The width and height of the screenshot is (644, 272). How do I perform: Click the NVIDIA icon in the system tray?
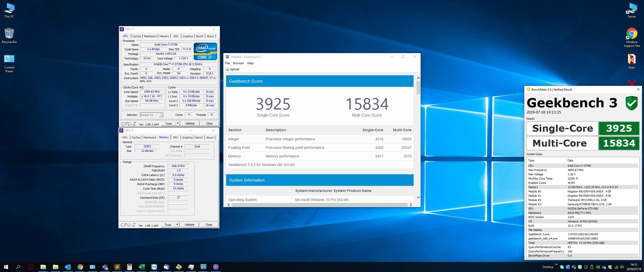(598, 267)
